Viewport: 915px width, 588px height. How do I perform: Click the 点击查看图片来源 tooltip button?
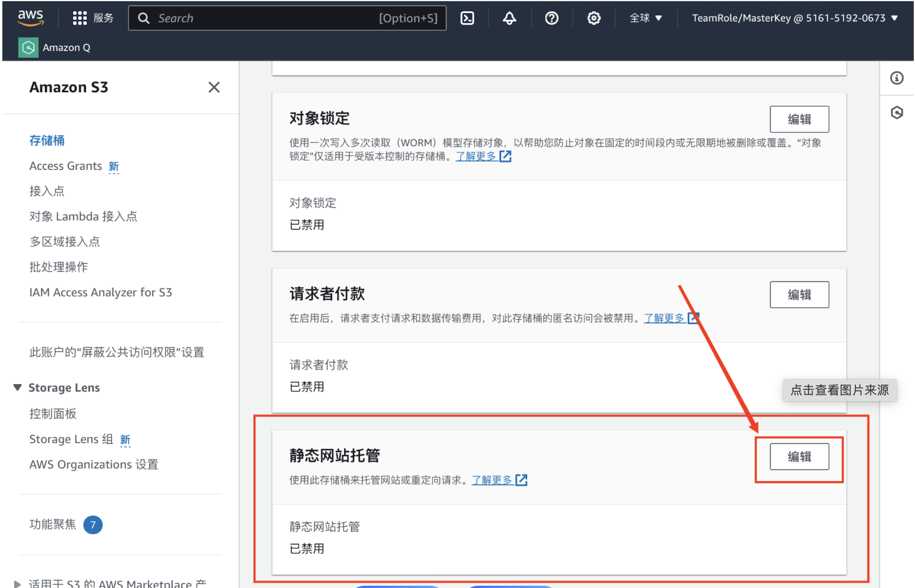click(x=840, y=390)
